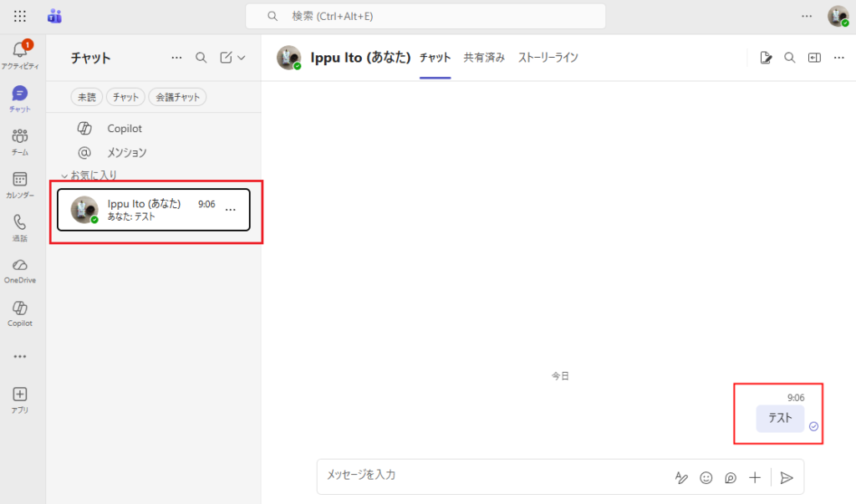
Task: Enable the チャット filter pill
Action: [125, 96]
